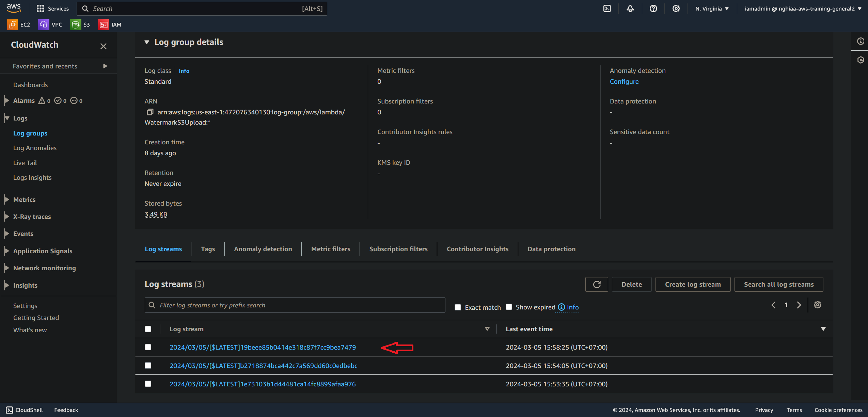Viewport: 868px width, 417px height.
Task: Toggle the Show expired checkbox
Action: point(509,307)
